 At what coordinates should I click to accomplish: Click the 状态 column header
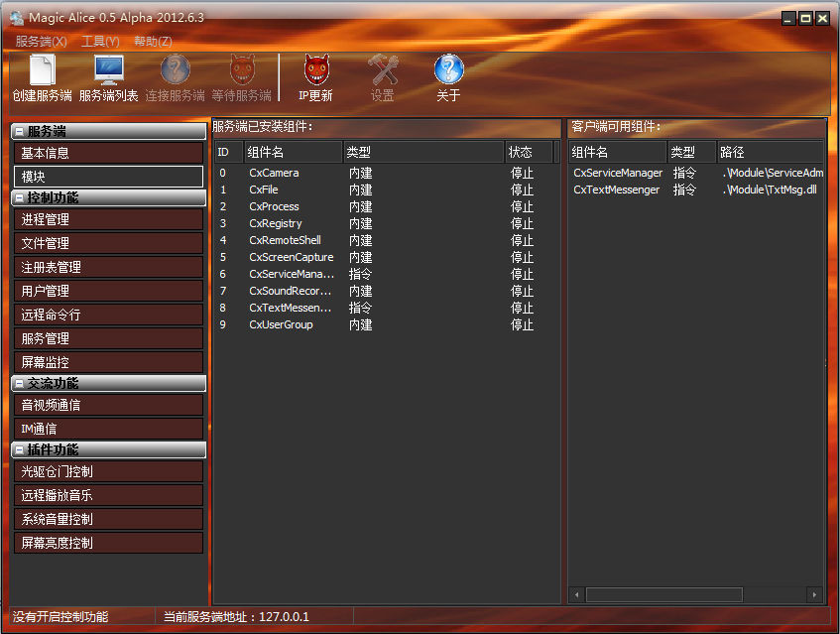tap(529, 152)
